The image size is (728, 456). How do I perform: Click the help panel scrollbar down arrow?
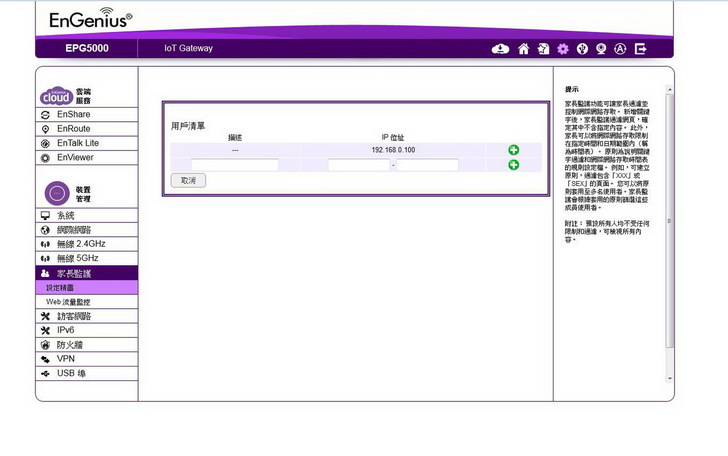670,378
